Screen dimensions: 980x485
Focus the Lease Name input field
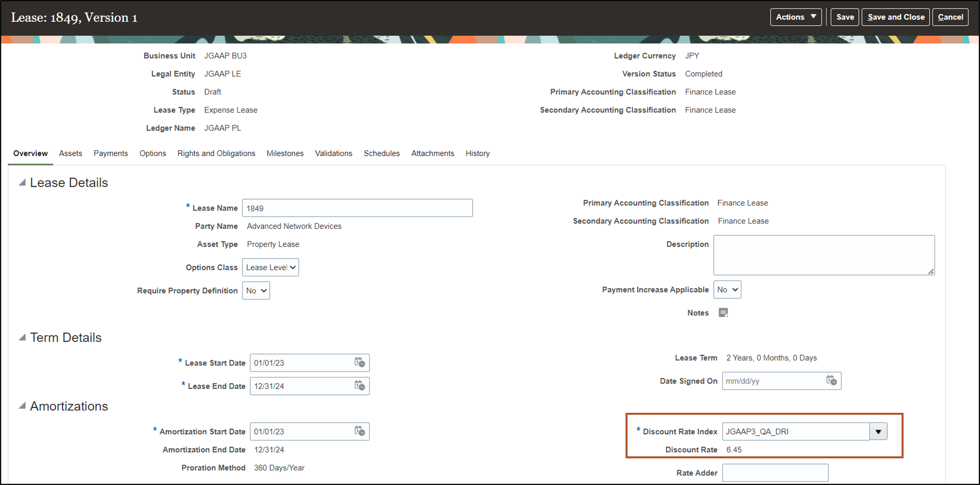357,208
